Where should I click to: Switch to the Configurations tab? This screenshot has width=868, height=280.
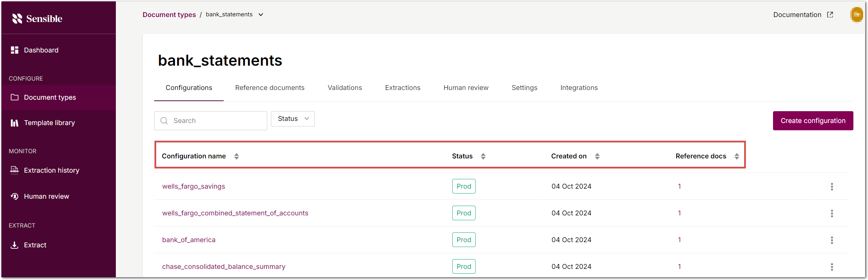click(x=189, y=88)
